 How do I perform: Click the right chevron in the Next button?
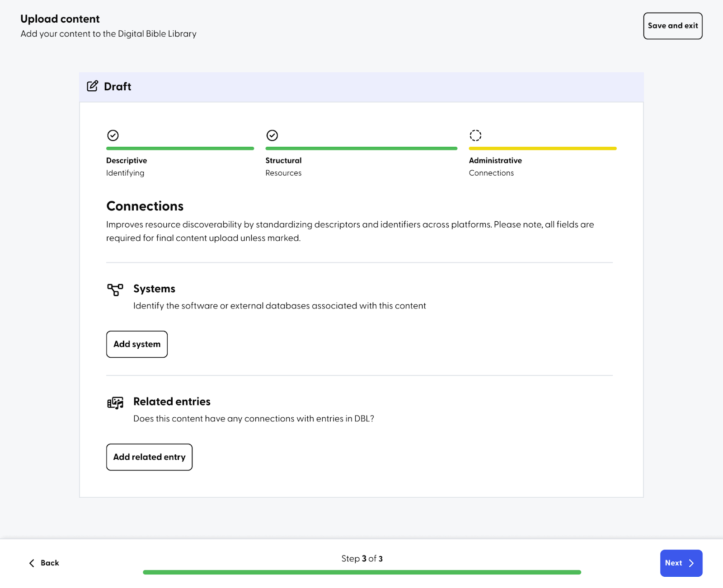pos(691,563)
